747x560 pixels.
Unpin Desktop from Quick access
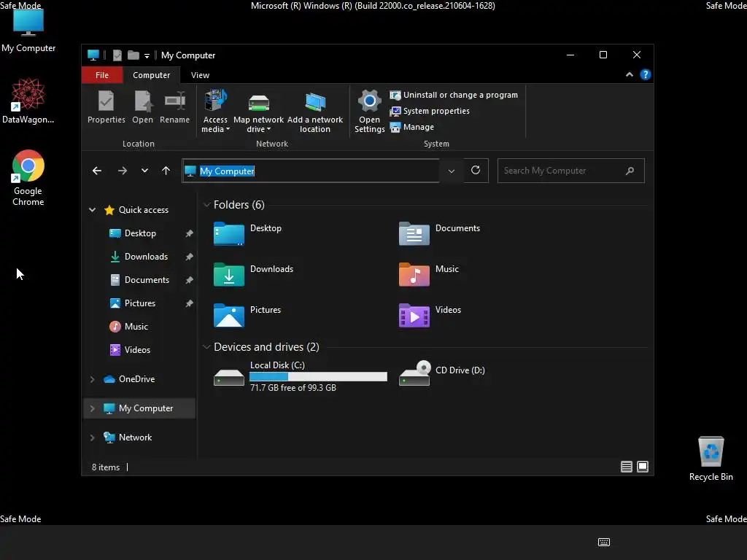[189, 233]
